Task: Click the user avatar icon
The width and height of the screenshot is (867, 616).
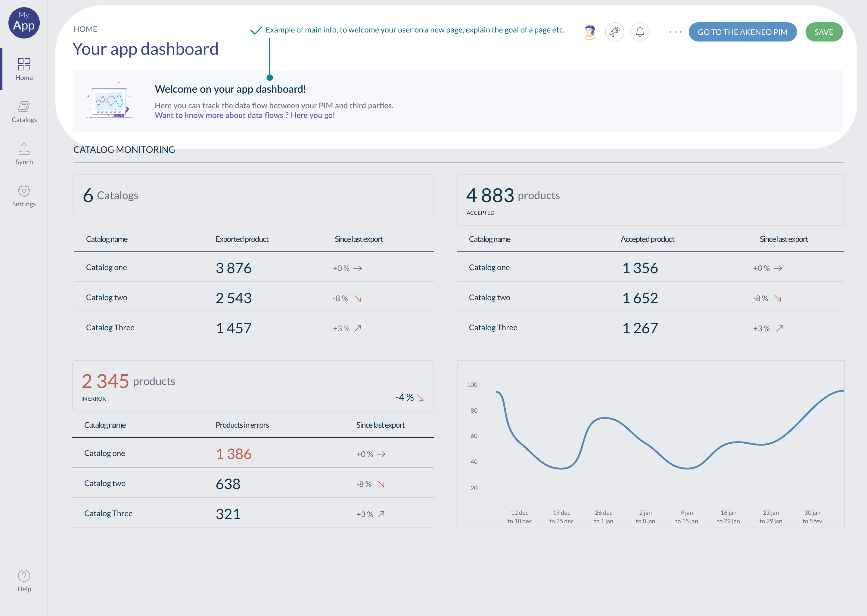Action: pyautogui.click(x=589, y=32)
